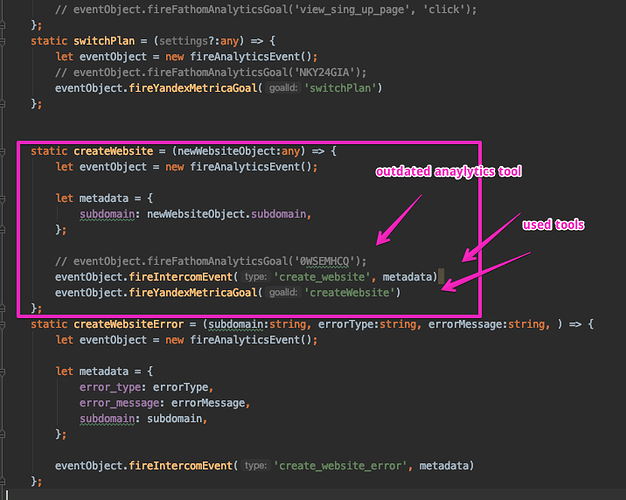Click the fold-end marker closing createWebsite
The height and width of the screenshot is (500, 626).
pos(2,308)
